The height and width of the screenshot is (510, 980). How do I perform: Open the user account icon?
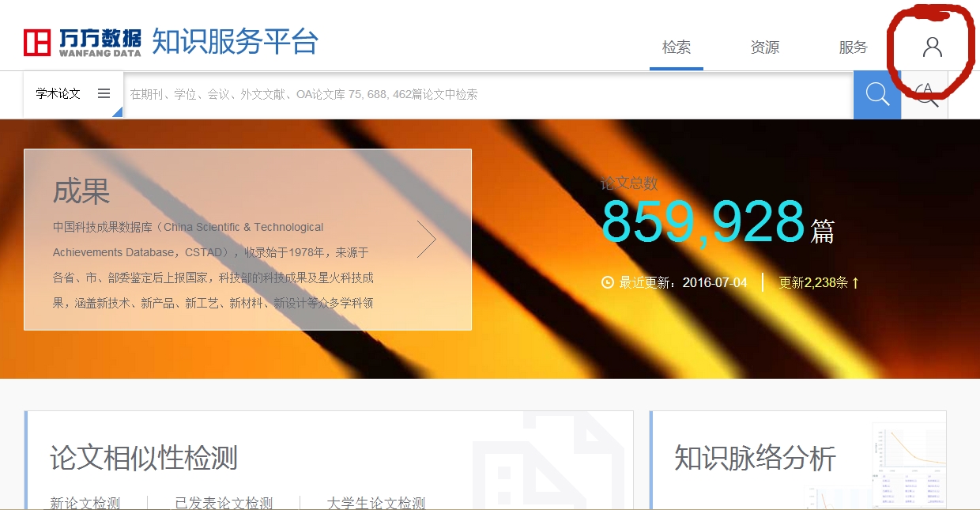933,47
